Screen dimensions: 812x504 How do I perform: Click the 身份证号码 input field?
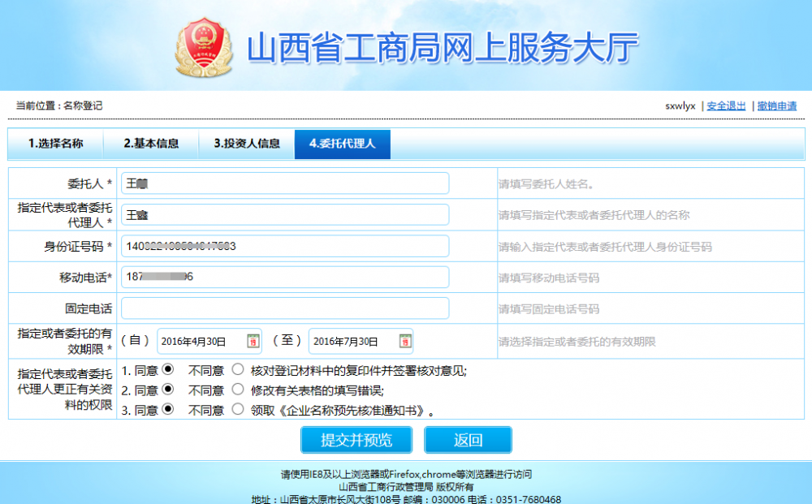pos(285,245)
